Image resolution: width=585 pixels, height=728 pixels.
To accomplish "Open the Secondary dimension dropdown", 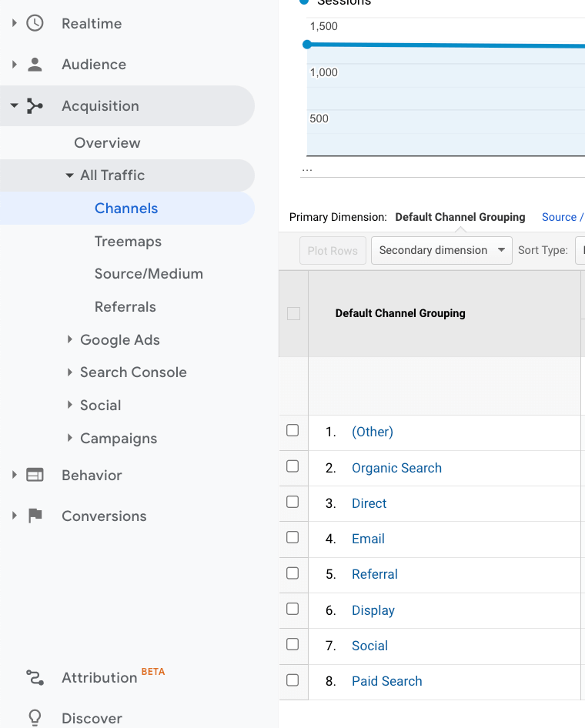I will tap(441, 250).
